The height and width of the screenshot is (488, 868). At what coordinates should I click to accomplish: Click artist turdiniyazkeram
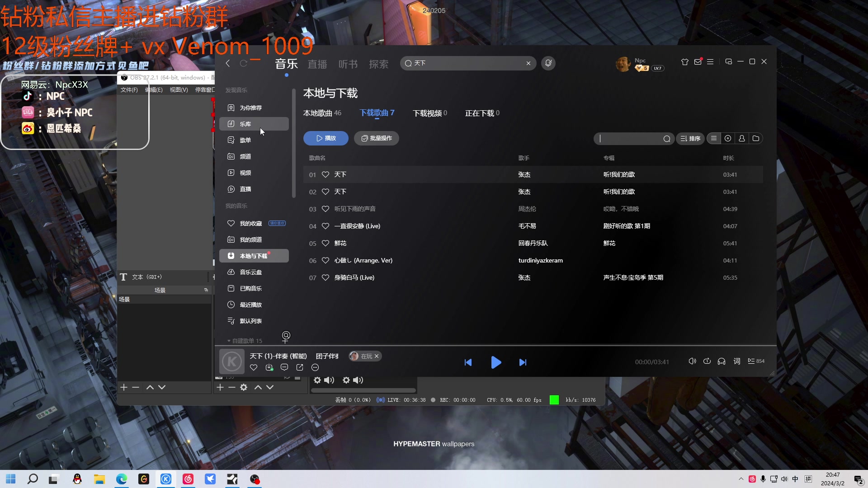(541, 260)
